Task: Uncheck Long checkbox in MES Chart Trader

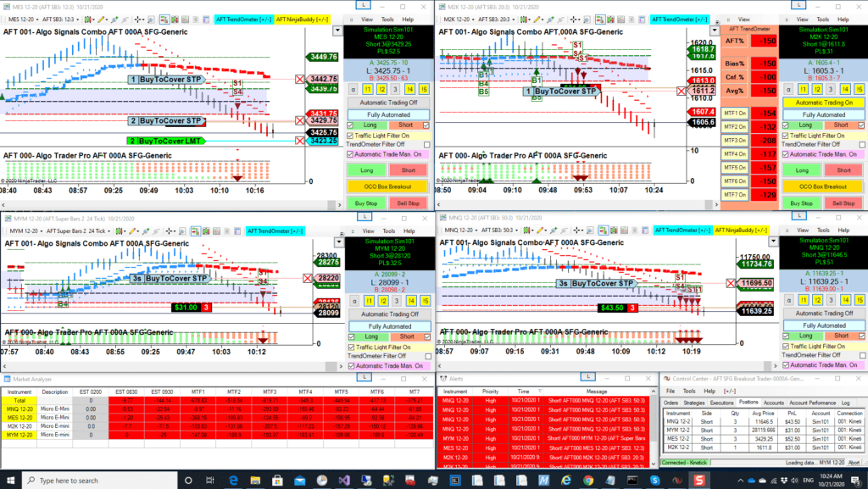Action: pyautogui.click(x=350, y=125)
